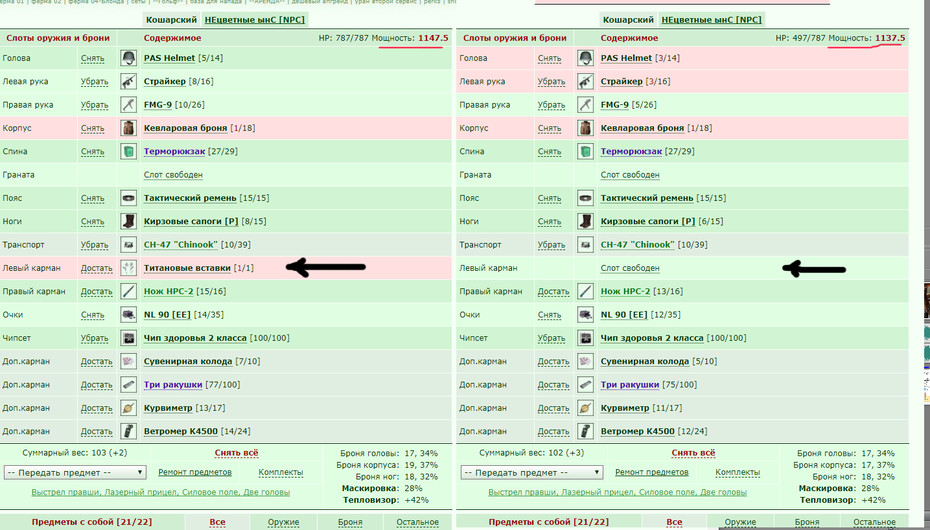
Task: Click Титановые вставки icon in left panel
Action: tap(129, 268)
